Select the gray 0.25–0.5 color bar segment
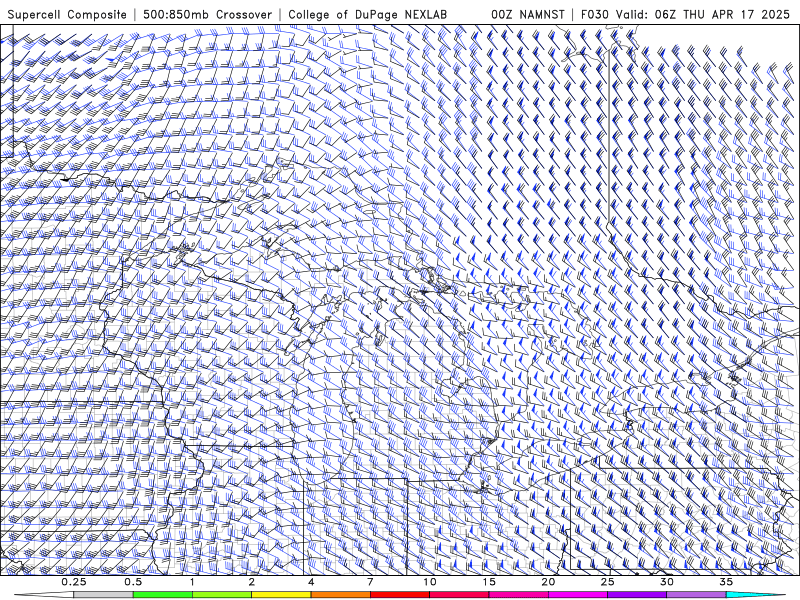 click(103, 595)
